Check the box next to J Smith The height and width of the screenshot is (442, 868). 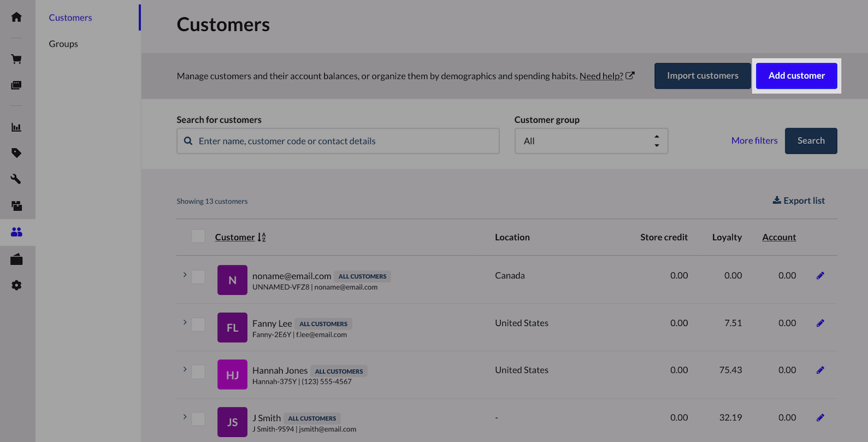pyautogui.click(x=198, y=419)
